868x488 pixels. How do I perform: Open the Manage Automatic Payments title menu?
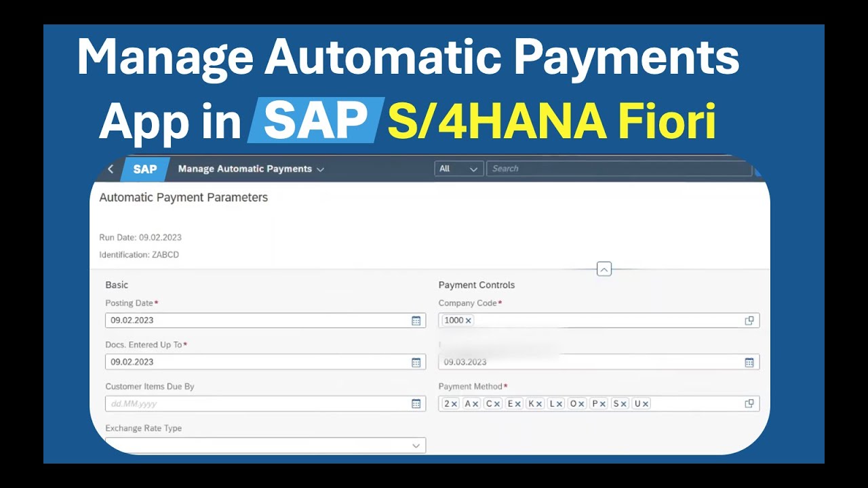[251, 169]
